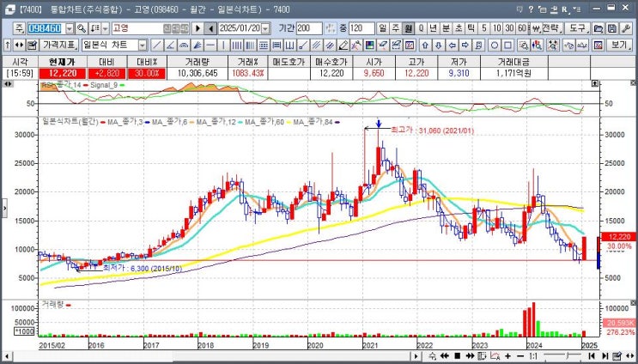The image size is (638, 364).
Task: Open the 일봉식 차트 chart type dropdown
Action: click(143, 45)
